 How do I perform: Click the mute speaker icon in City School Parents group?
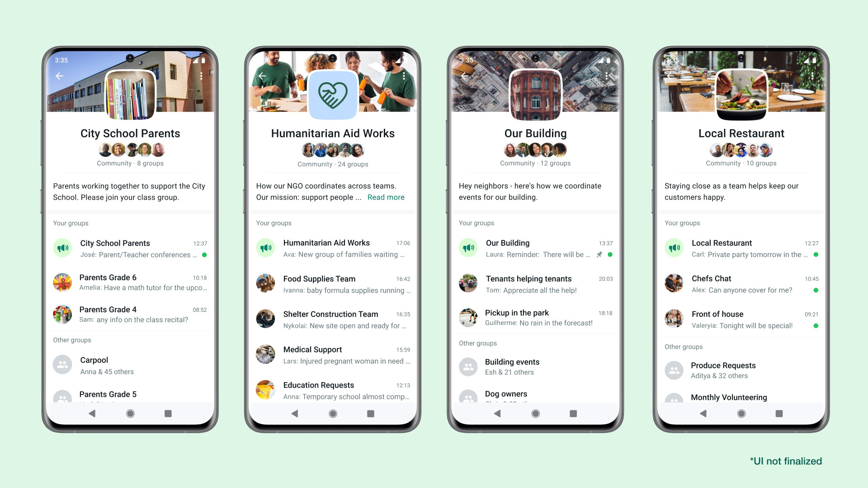click(64, 248)
